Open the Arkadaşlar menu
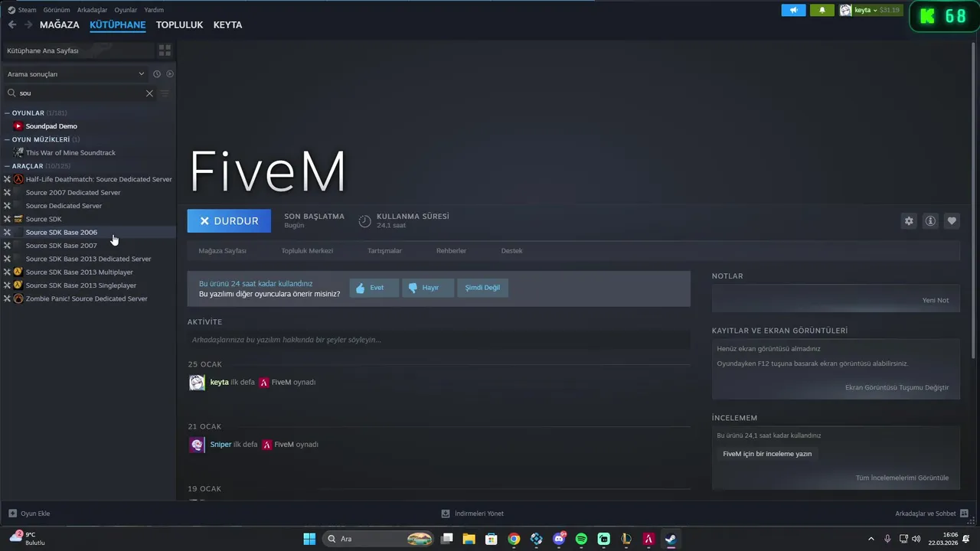 [x=93, y=10]
